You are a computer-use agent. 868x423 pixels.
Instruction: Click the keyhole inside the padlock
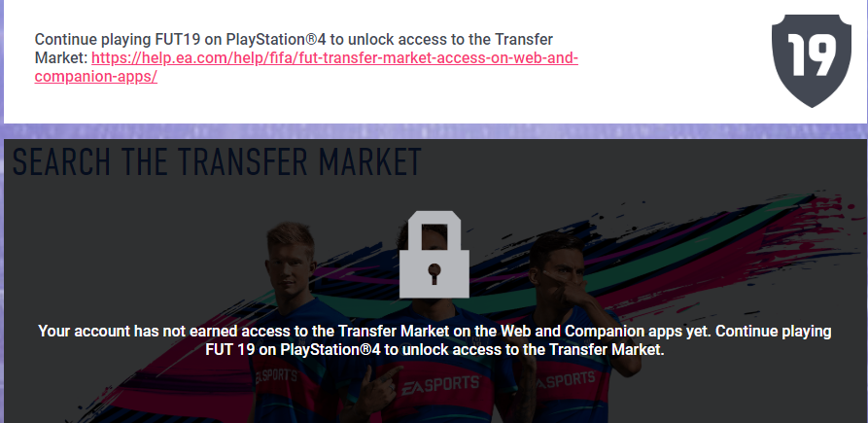434,273
